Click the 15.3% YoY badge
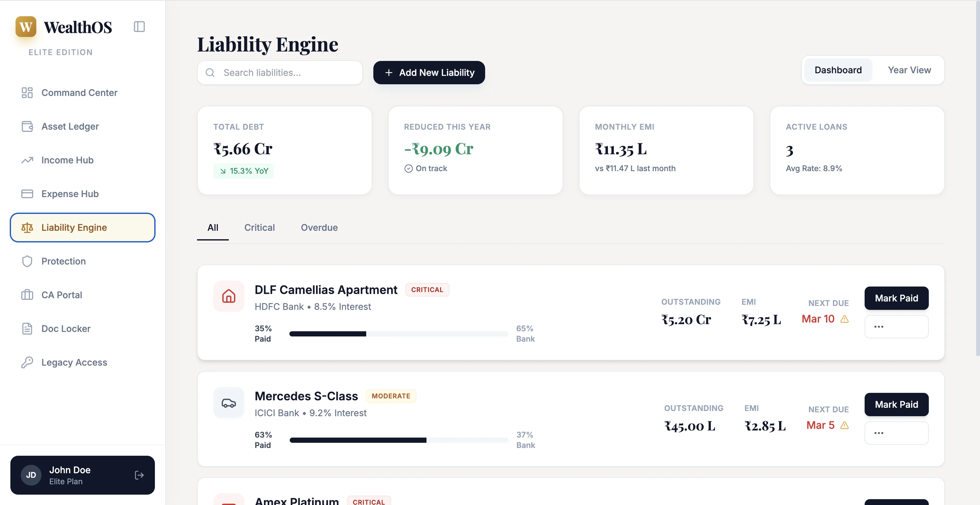Screen dimensions: 980x505 tap(243, 171)
